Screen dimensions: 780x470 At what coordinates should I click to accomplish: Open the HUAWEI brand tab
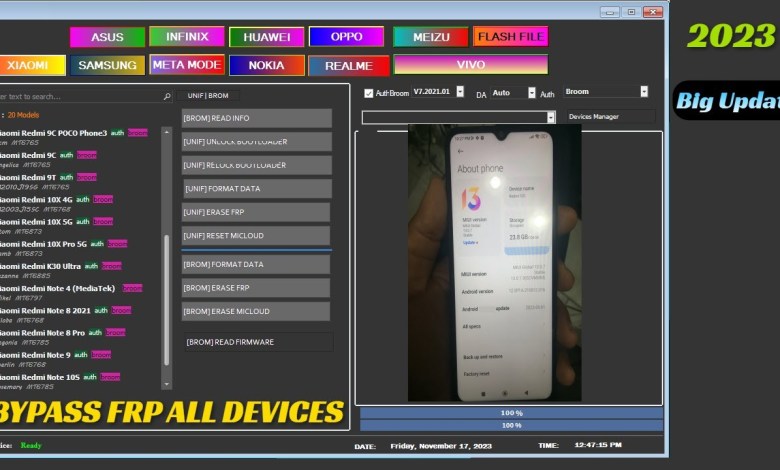click(267, 37)
